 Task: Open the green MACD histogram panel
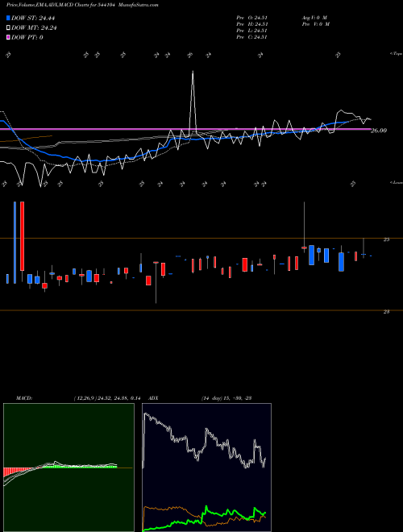[x=69, y=468]
